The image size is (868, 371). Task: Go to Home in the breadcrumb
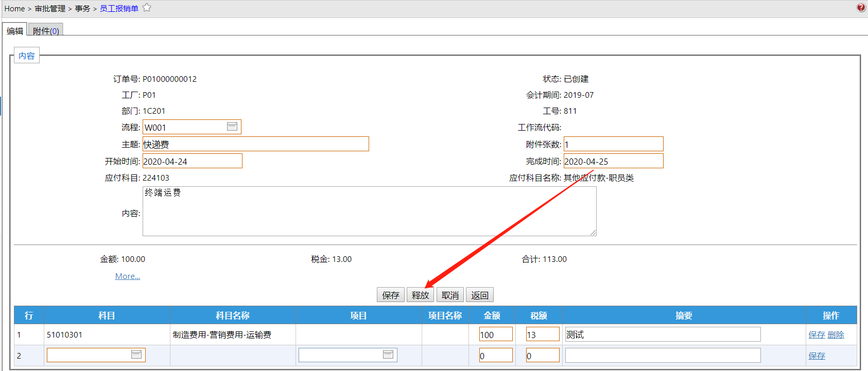(x=14, y=9)
